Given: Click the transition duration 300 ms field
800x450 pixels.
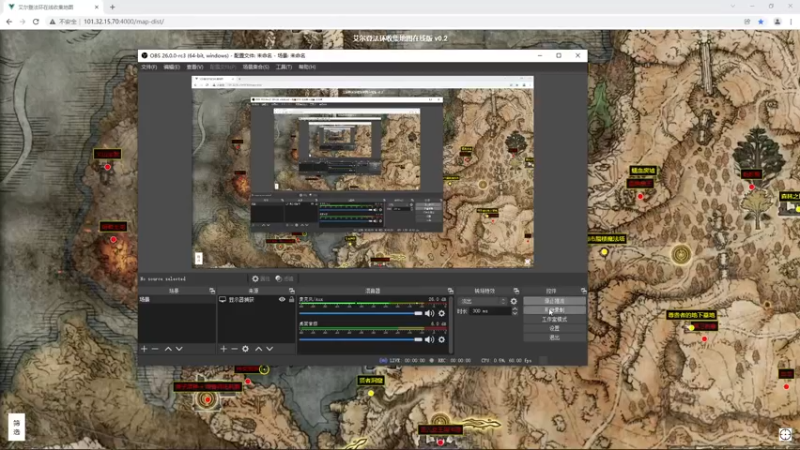Looking at the screenshot, I should (x=489, y=311).
